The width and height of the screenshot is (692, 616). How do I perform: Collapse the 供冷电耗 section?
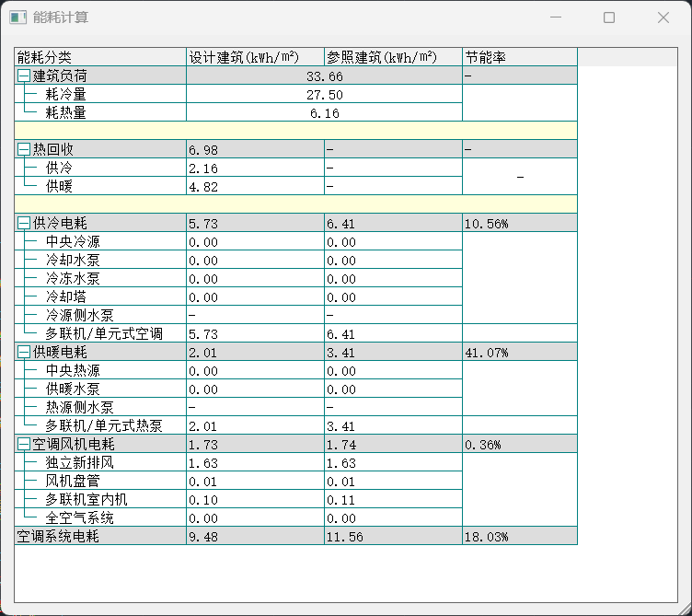[24, 223]
